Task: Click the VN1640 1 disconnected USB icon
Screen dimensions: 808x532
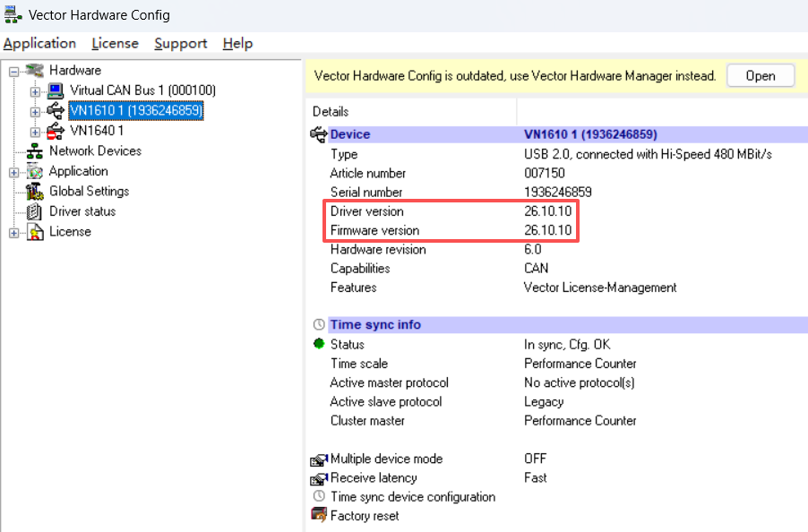Action: [x=56, y=131]
